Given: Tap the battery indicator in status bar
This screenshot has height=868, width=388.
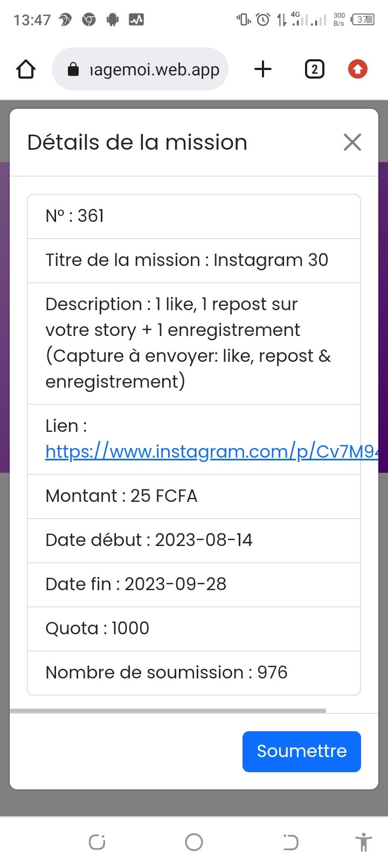Looking at the screenshot, I should (x=363, y=20).
